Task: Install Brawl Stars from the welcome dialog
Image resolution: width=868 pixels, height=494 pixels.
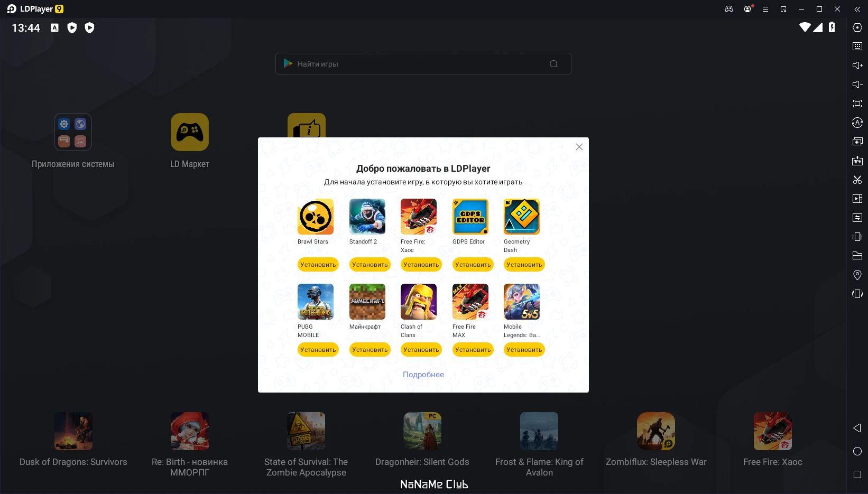Action: [x=318, y=264]
